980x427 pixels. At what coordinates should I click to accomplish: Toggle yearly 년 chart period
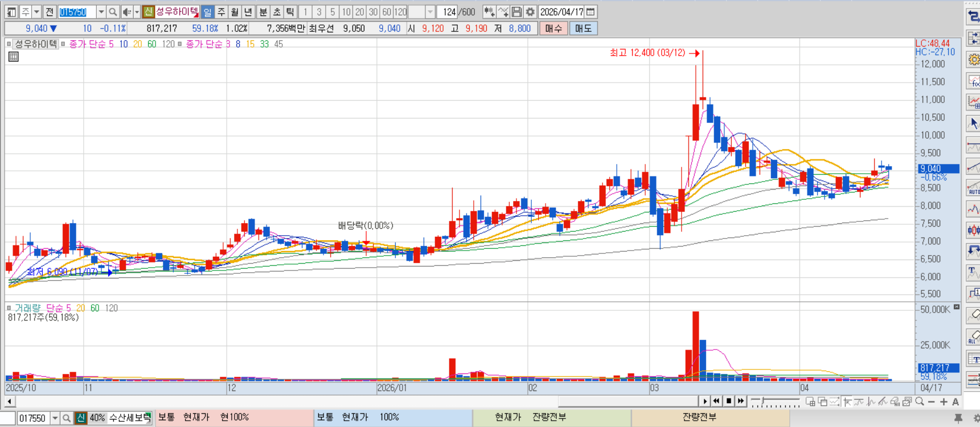(248, 12)
